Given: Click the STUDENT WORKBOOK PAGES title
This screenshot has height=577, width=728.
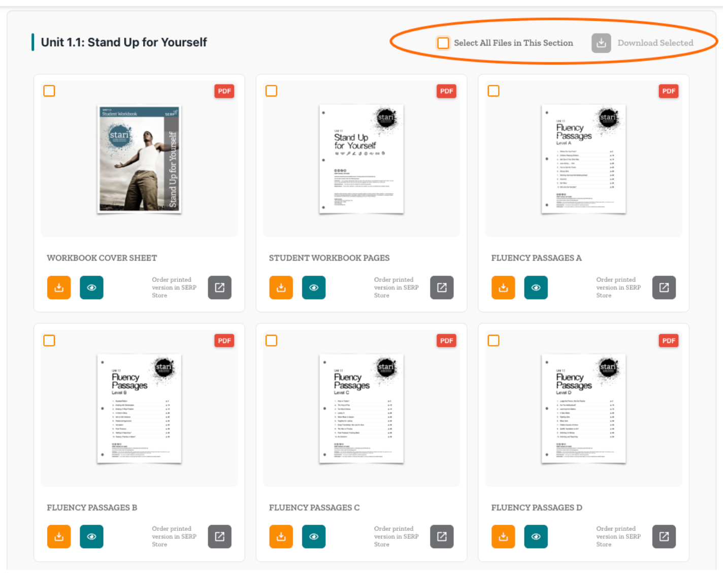Looking at the screenshot, I should [329, 258].
